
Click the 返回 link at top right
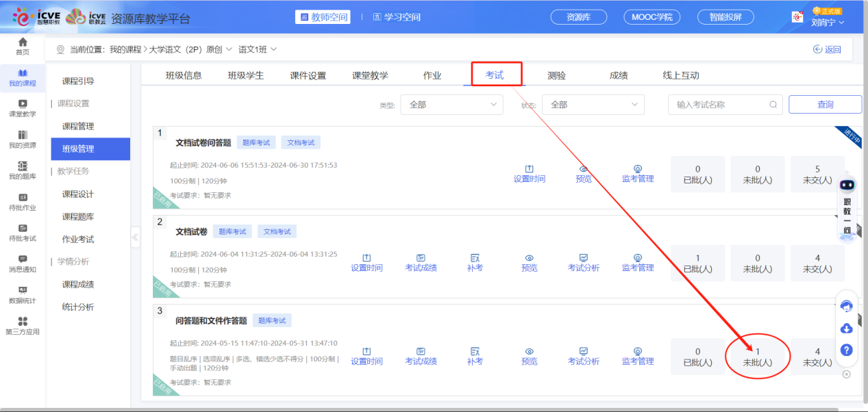tap(826, 49)
